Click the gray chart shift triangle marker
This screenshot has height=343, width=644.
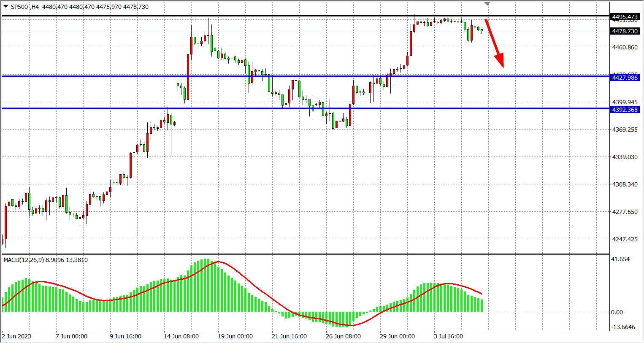click(x=487, y=3)
